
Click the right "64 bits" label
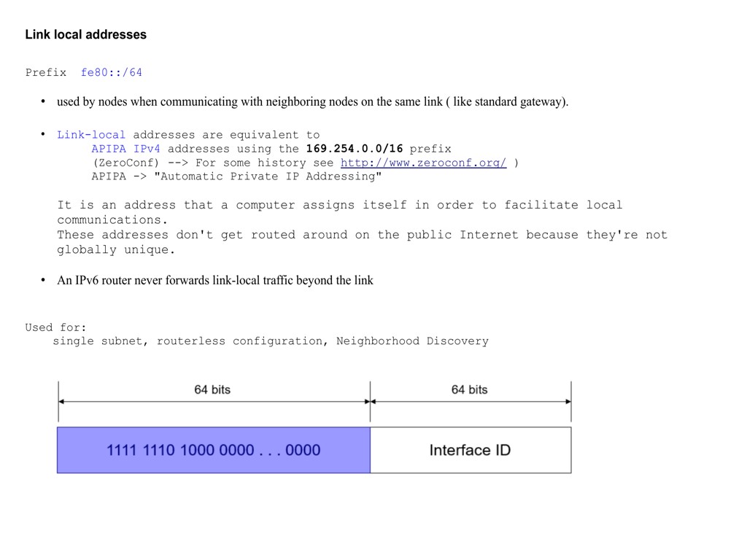pyautogui.click(x=469, y=389)
